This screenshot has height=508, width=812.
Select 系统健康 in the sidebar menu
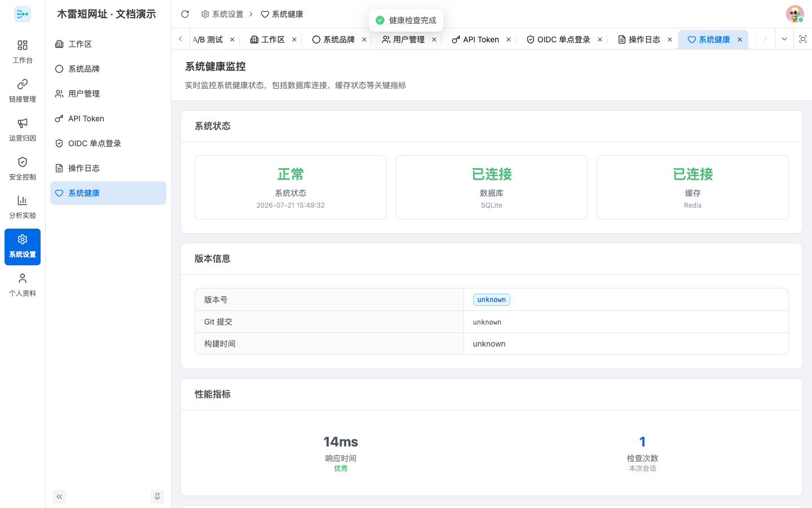[108, 193]
